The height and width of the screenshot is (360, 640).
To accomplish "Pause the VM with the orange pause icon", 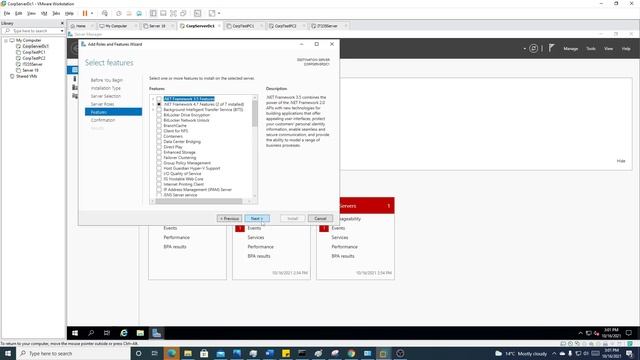I will pyautogui.click(x=85, y=13).
